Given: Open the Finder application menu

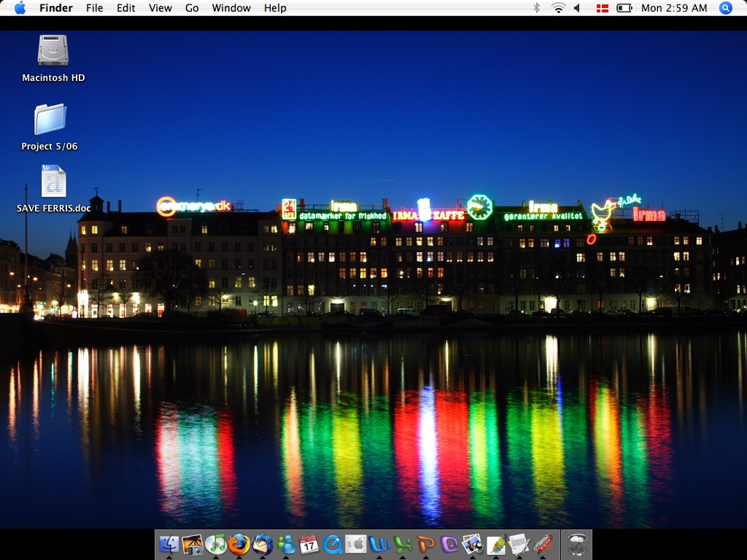Looking at the screenshot, I should tap(55, 7).
